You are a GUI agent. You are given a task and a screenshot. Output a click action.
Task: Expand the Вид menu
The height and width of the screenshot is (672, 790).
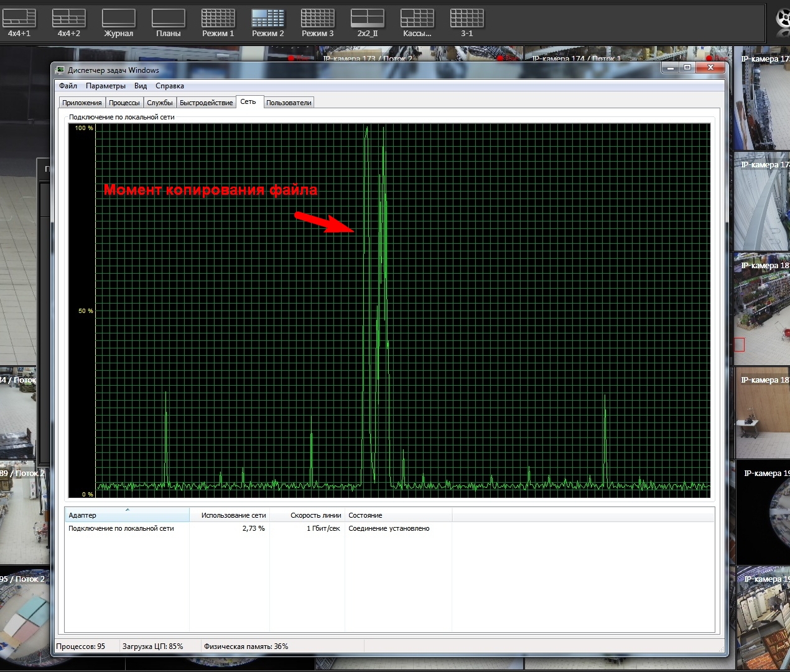click(141, 86)
